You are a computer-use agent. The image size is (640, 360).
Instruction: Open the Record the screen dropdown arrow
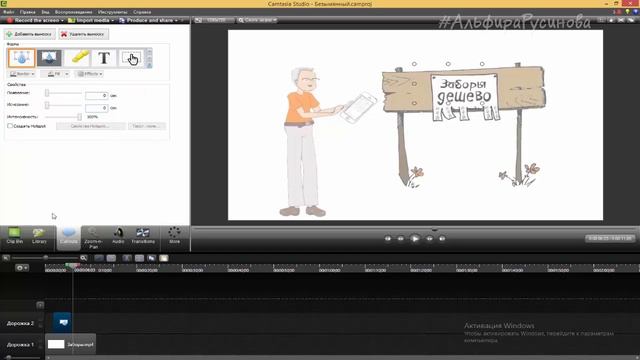click(62, 20)
